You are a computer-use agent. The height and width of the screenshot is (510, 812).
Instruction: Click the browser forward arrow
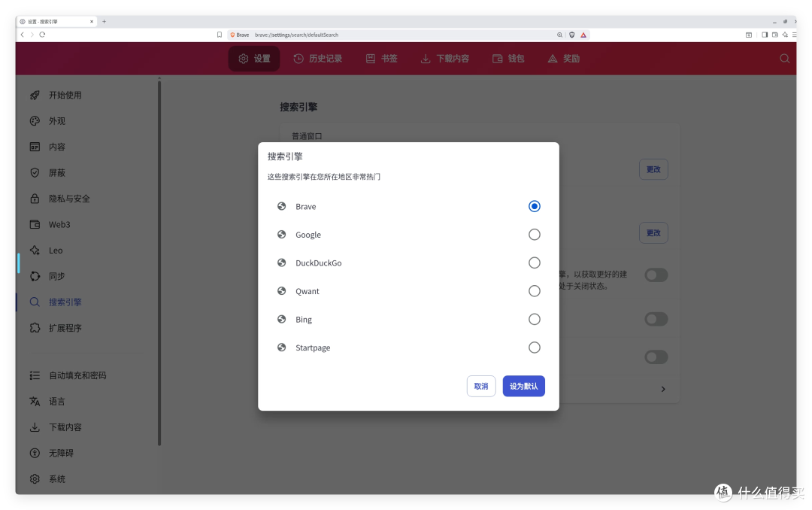pos(32,35)
